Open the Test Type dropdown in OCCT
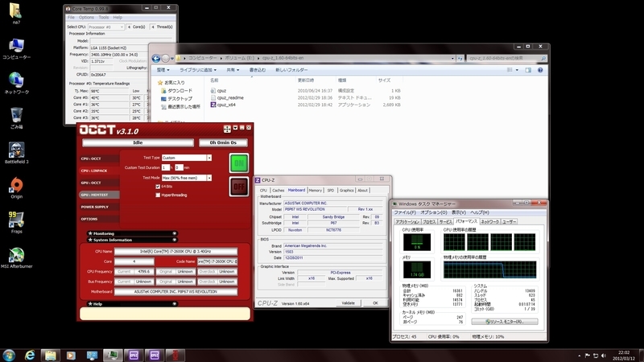The height and width of the screenshot is (362, 644). [x=209, y=158]
